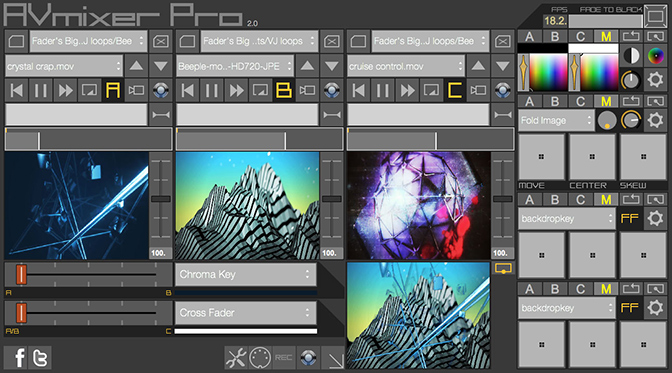This screenshot has width=672, height=373.
Task: Open Beeple-mo clip dropdown
Action: point(235,66)
